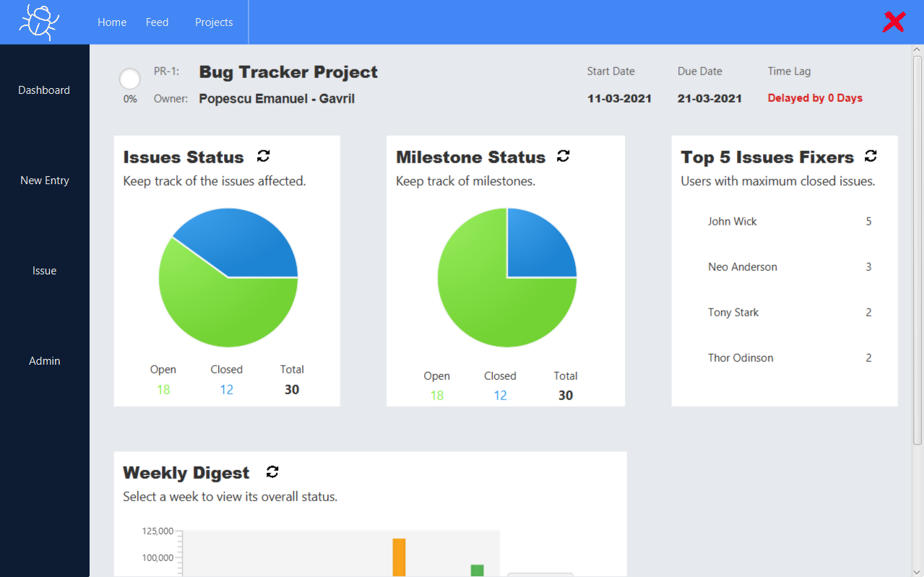Click the 0% project progress circle
The width and height of the screenshot is (924, 577).
tap(130, 79)
